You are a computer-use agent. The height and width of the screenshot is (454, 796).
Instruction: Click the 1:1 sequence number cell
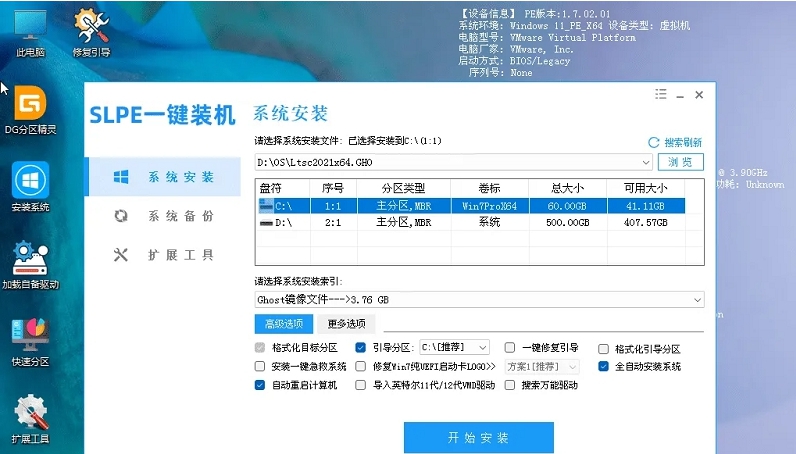[333, 206]
